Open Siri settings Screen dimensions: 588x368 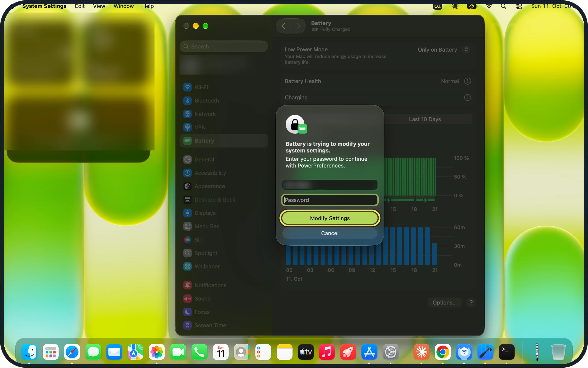[x=224, y=240]
